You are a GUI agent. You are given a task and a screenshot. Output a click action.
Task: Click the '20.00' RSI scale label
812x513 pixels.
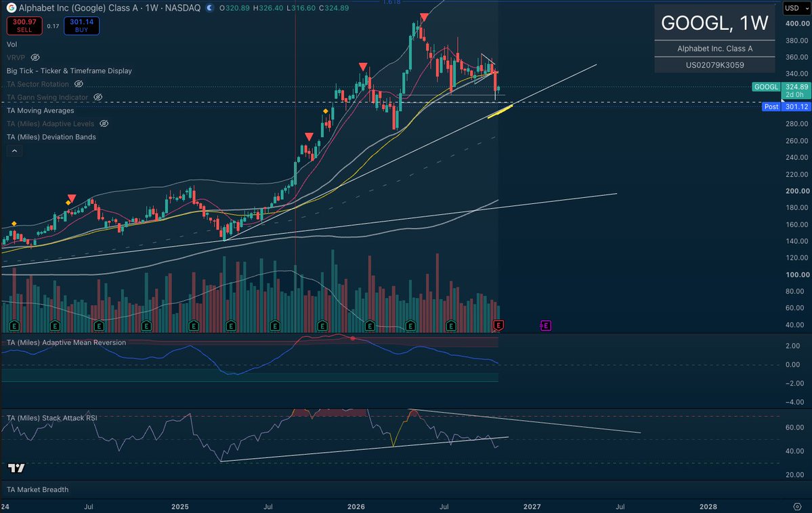(795, 474)
